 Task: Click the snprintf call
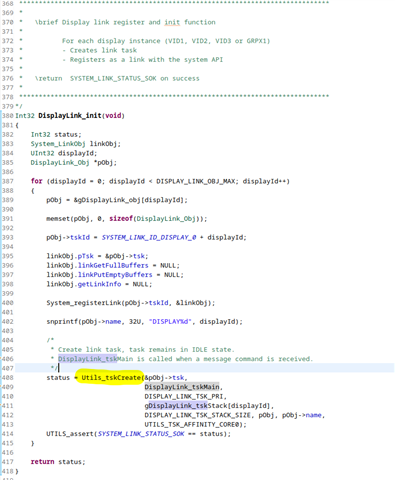tap(62, 322)
